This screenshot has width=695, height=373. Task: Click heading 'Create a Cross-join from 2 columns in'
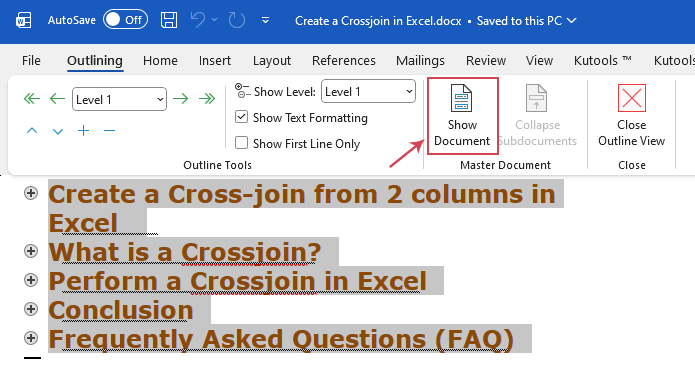(x=302, y=194)
